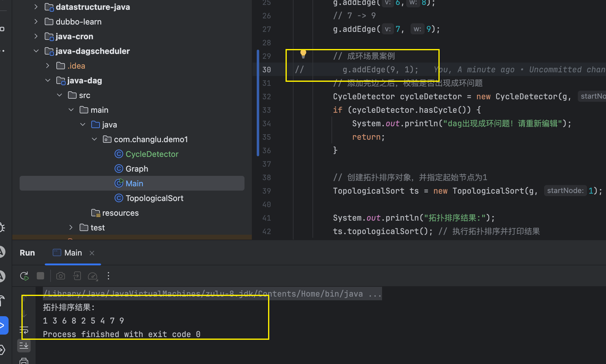Image resolution: width=606 pixels, height=364 pixels.
Task: Click the exit arrow icon in Run toolbar
Action: 77,276
